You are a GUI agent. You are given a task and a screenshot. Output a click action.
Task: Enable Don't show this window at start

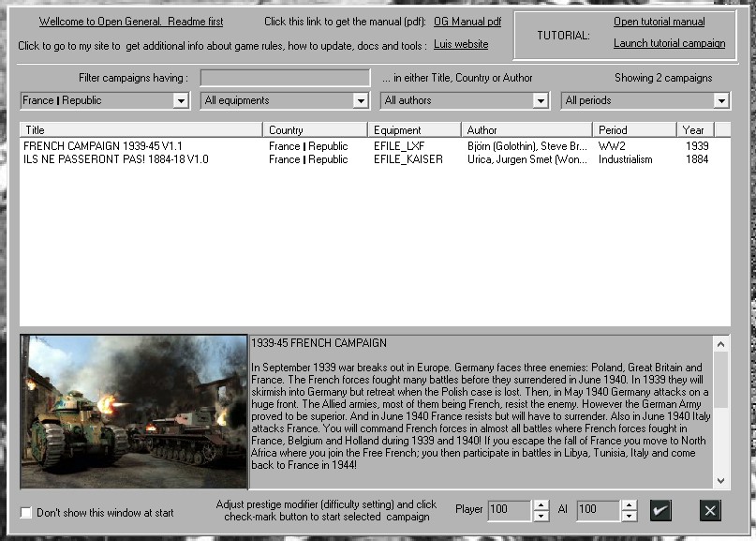tap(26, 513)
